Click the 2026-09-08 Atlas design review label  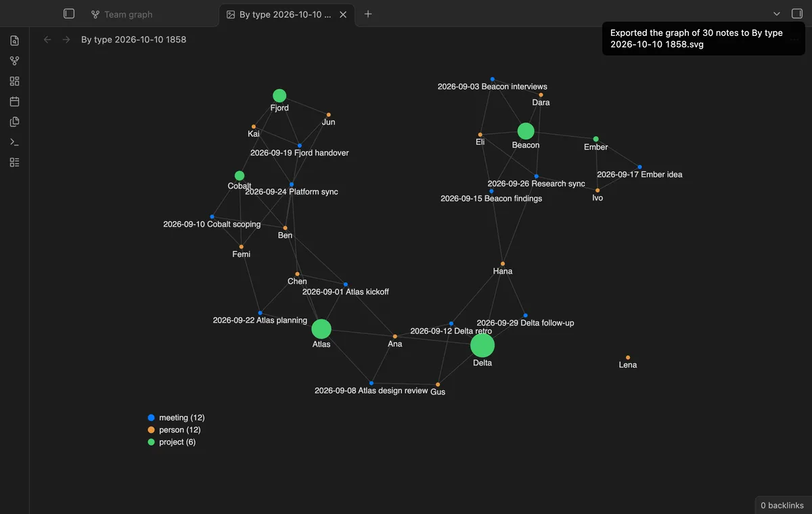(x=371, y=391)
